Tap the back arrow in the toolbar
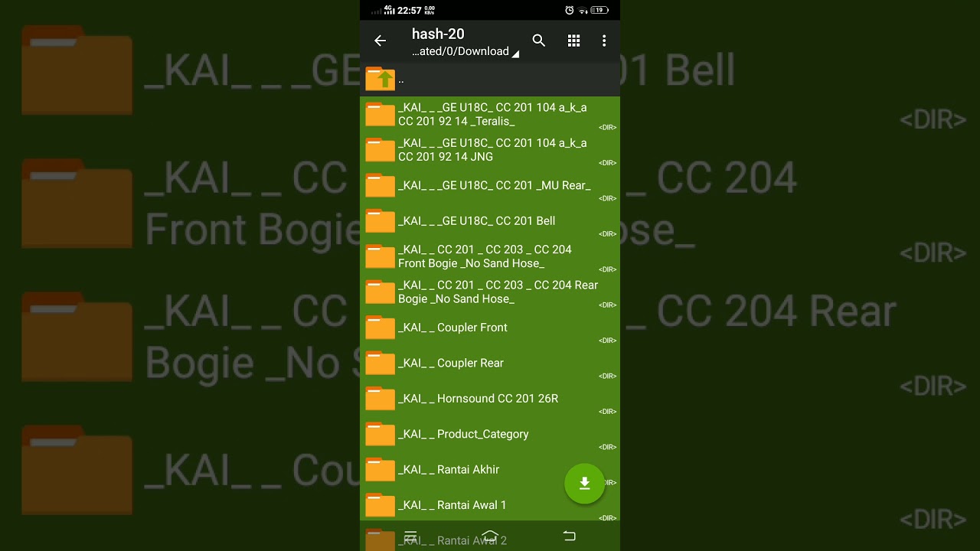The image size is (980, 551). click(380, 41)
